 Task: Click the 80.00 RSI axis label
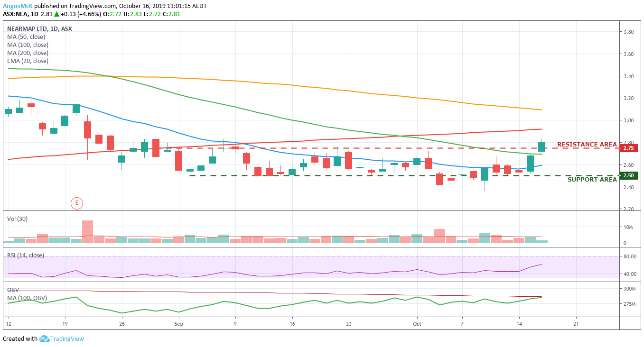pyautogui.click(x=629, y=256)
